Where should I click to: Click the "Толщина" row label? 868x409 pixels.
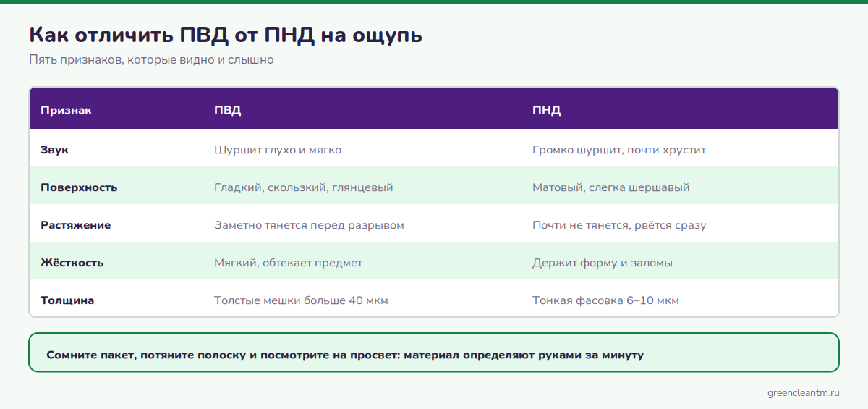tap(67, 300)
